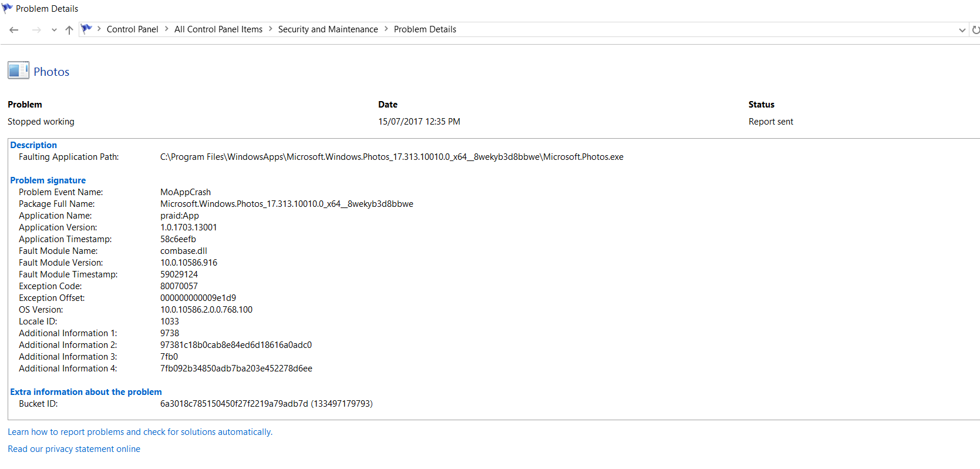Click the 'Problem' column header
Viewport: 980px width, 469px height.
25,105
